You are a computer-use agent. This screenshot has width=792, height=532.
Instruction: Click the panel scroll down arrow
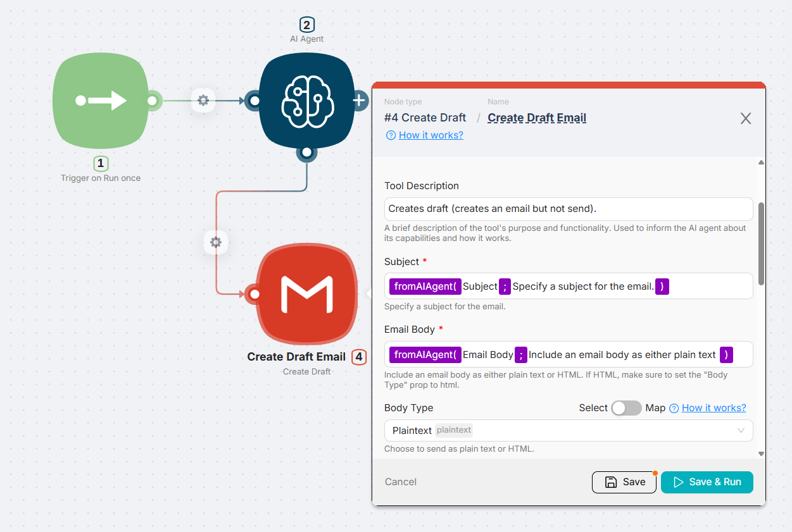point(761,454)
